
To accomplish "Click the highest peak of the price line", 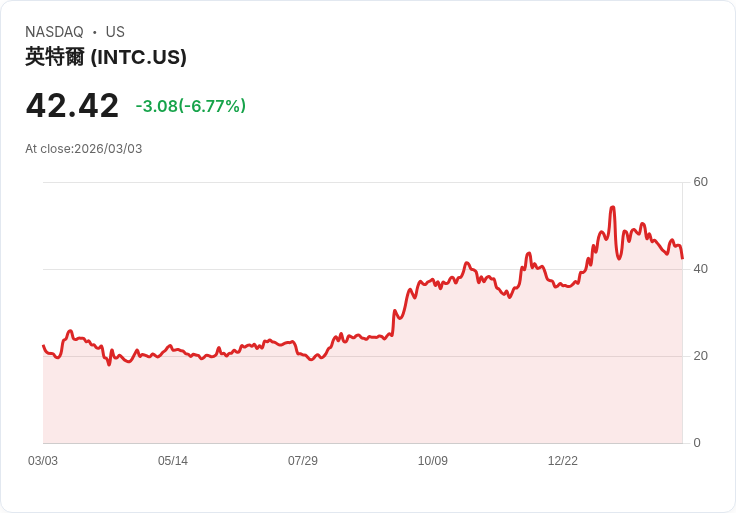I will pos(612,208).
